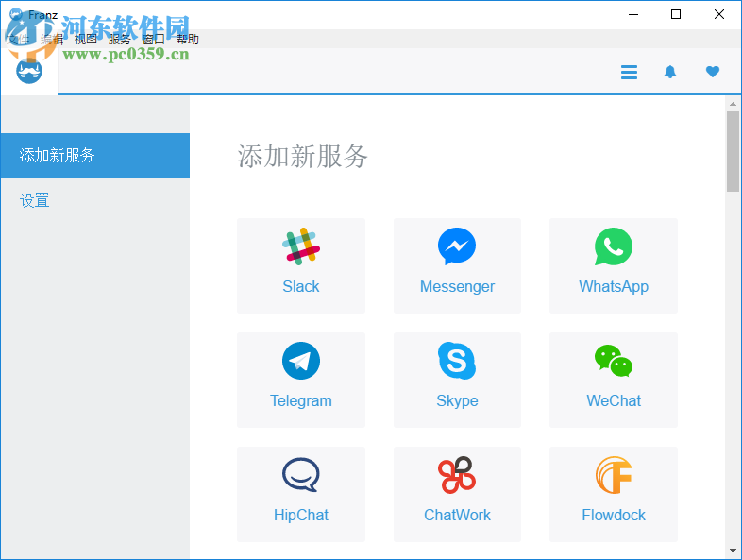Click the Telegram text label
This screenshot has height=560, width=742.
(x=301, y=401)
